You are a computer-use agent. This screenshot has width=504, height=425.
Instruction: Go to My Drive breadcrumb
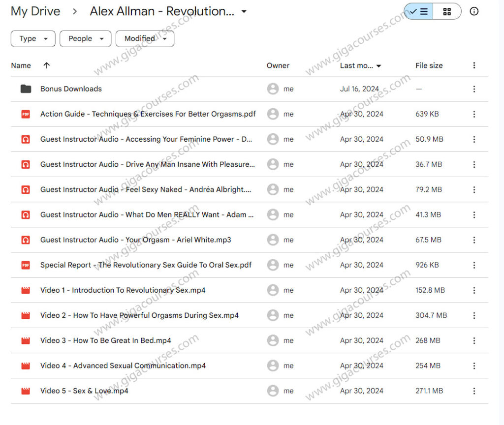coord(35,12)
